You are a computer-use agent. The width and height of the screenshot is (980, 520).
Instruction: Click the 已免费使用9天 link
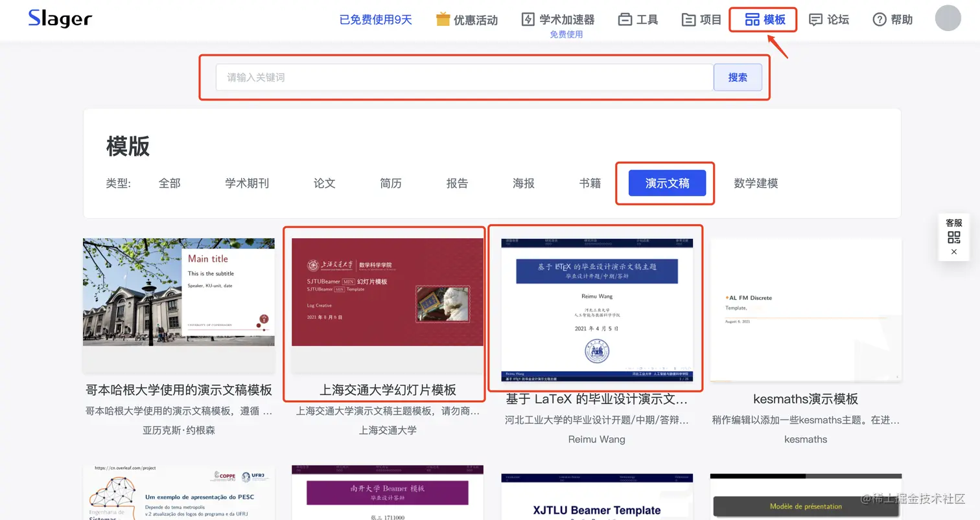376,19
